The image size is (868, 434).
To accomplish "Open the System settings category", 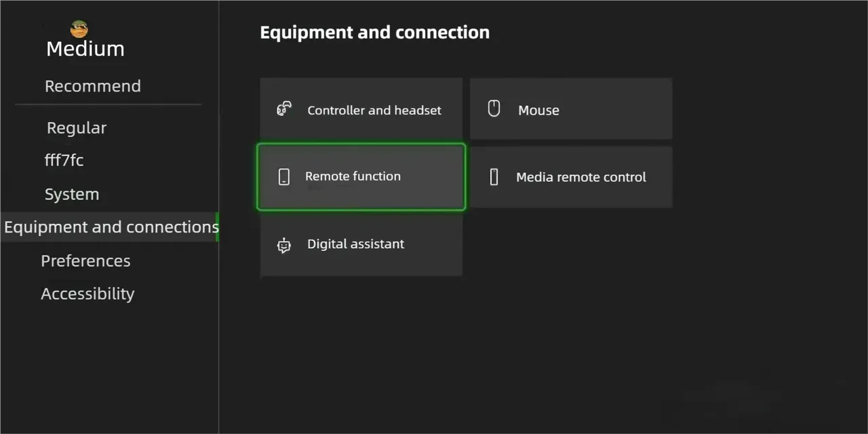I will click(x=72, y=194).
